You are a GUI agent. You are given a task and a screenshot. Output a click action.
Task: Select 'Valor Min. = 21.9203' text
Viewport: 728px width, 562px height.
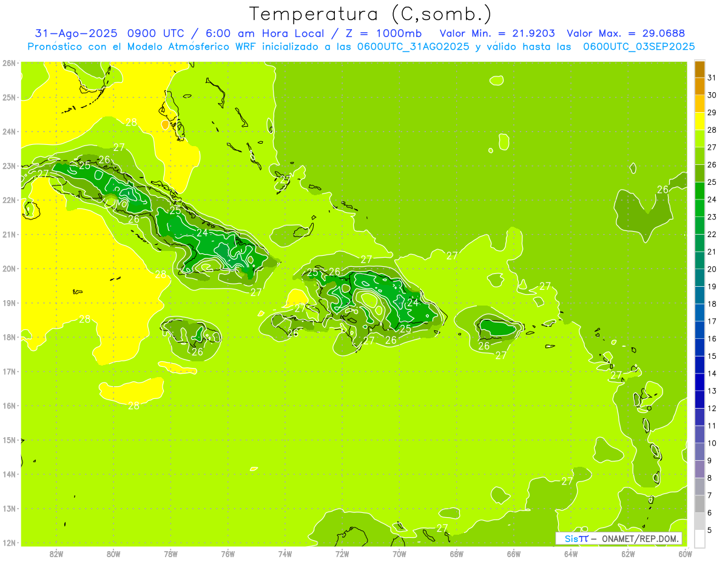tap(497, 34)
